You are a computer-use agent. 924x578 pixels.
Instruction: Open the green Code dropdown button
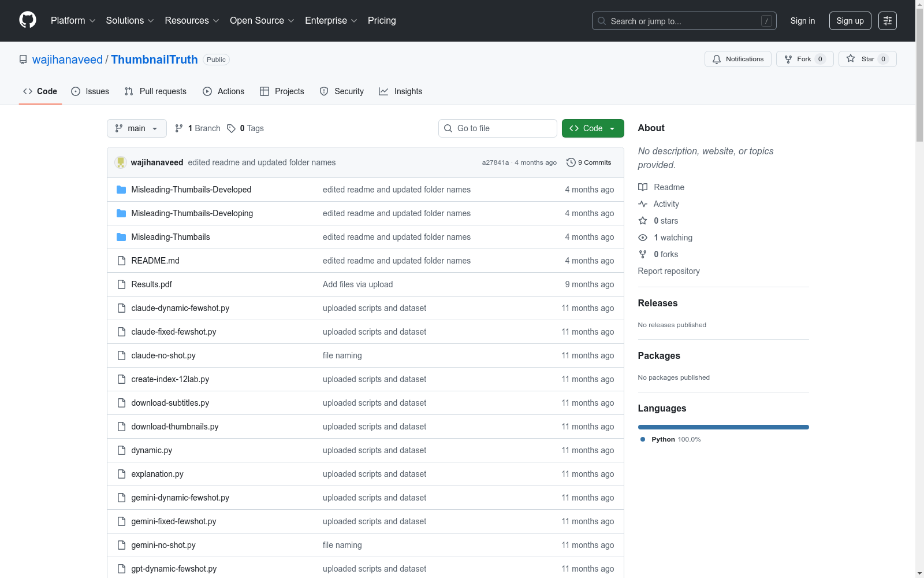(593, 128)
